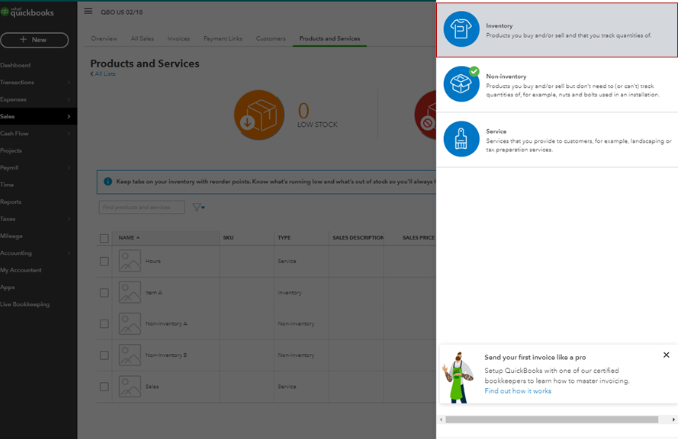This screenshot has height=439, width=682.
Task: Check the Hours row checkbox
Action: pyautogui.click(x=104, y=261)
